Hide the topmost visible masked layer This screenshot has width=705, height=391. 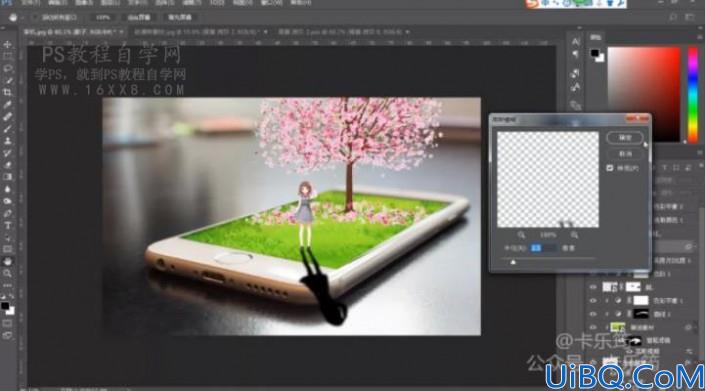tap(593, 287)
